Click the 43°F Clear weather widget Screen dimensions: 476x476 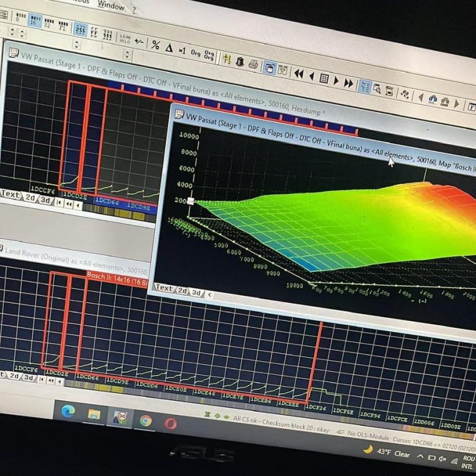pos(387,452)
